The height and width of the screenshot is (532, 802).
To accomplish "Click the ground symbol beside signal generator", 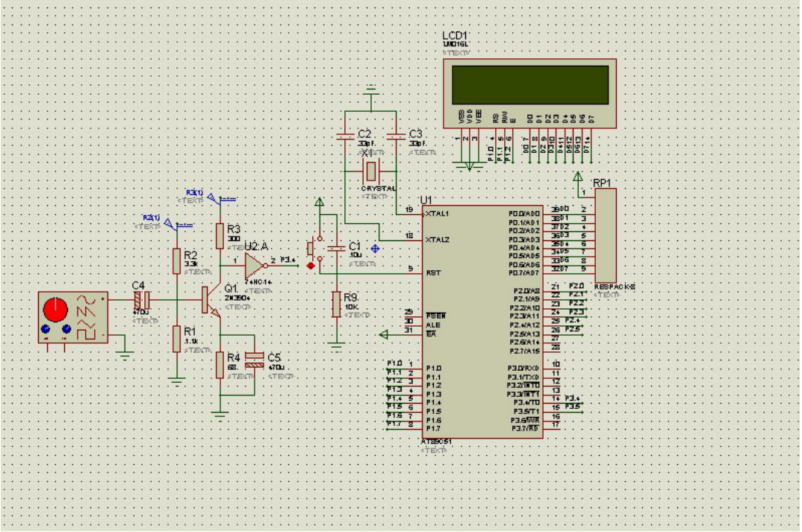I will coord(125,354).
